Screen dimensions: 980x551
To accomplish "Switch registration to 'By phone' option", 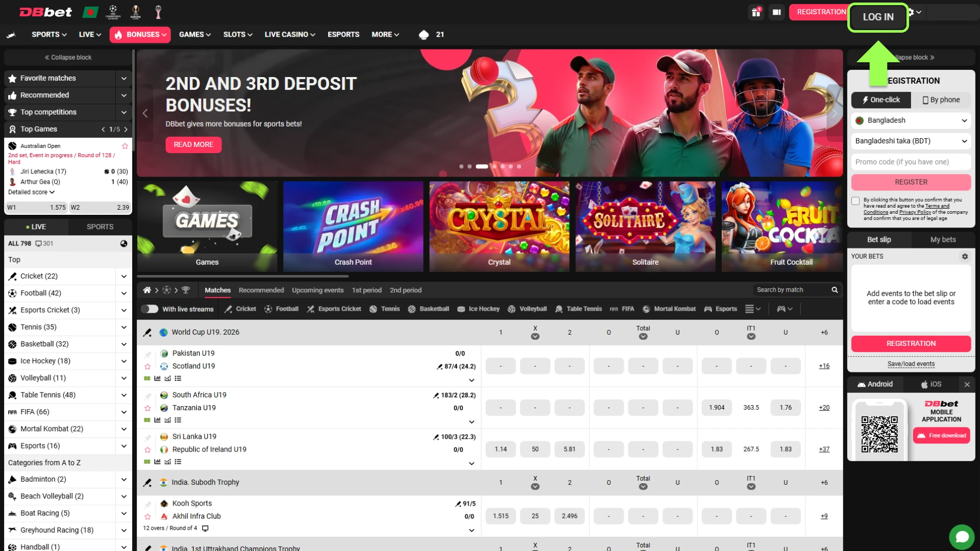I will click(941, 99).
